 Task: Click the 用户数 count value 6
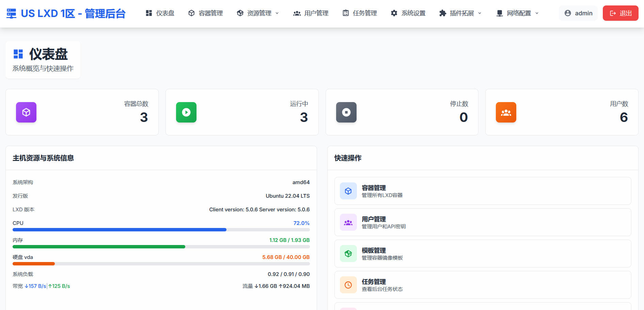tap(624, 117)
